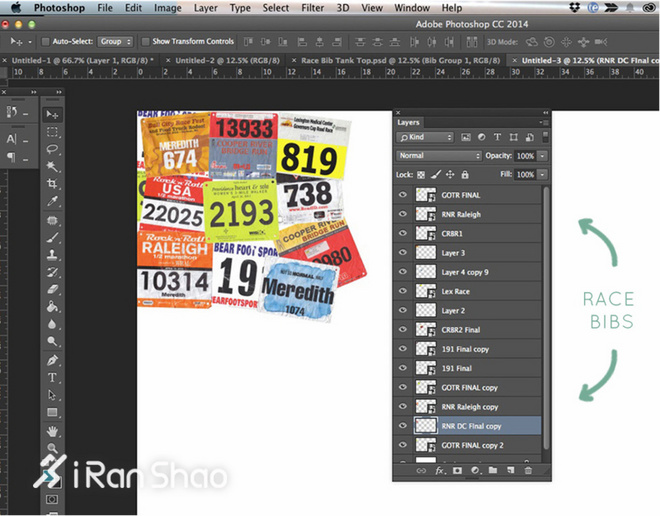660x516 pixels.
Task: Select the Crop tool
Action: pyautogui.click(x=53, y=185)
